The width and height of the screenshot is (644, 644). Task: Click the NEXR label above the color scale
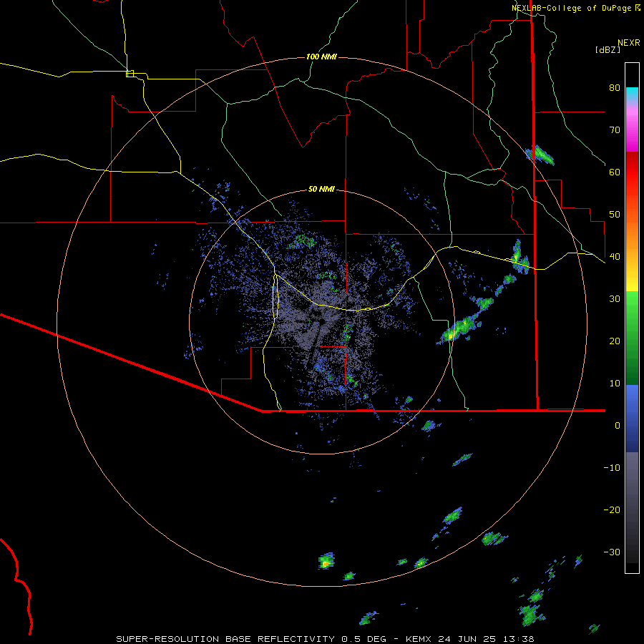(x=629, y=43)
